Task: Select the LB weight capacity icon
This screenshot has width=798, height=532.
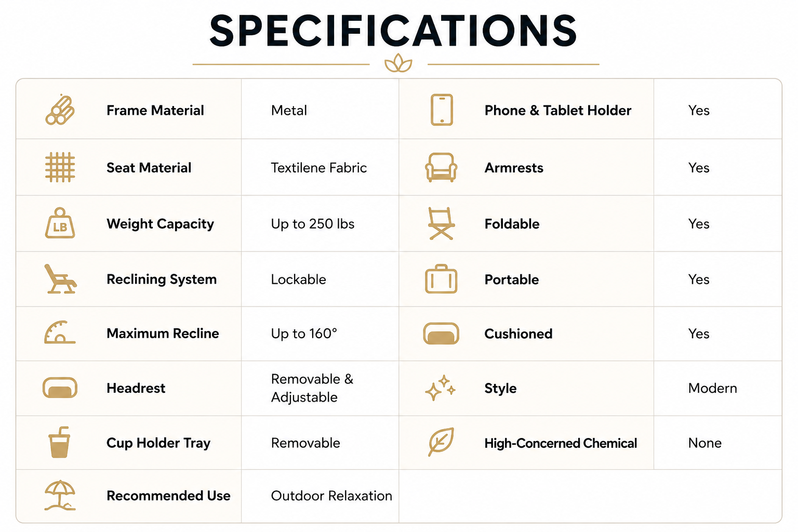Action: pos(60,223)
